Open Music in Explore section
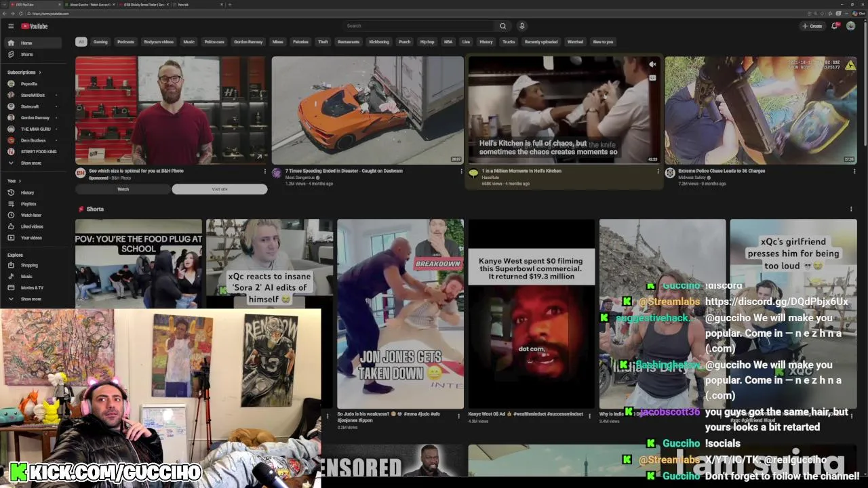The width and height of the screenshot is (868, 488). point(33,277)
